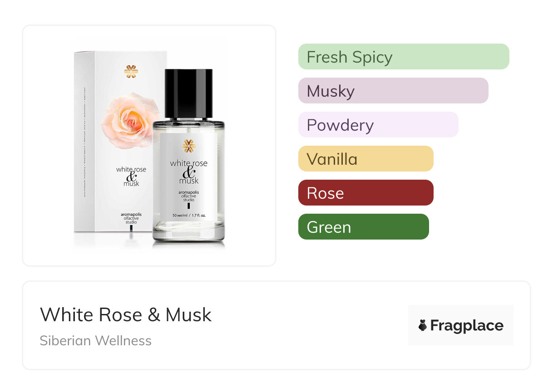Click the Fragplace brand icon
Viewport: 553px width, 392px height.
click(x=423, y=325)
